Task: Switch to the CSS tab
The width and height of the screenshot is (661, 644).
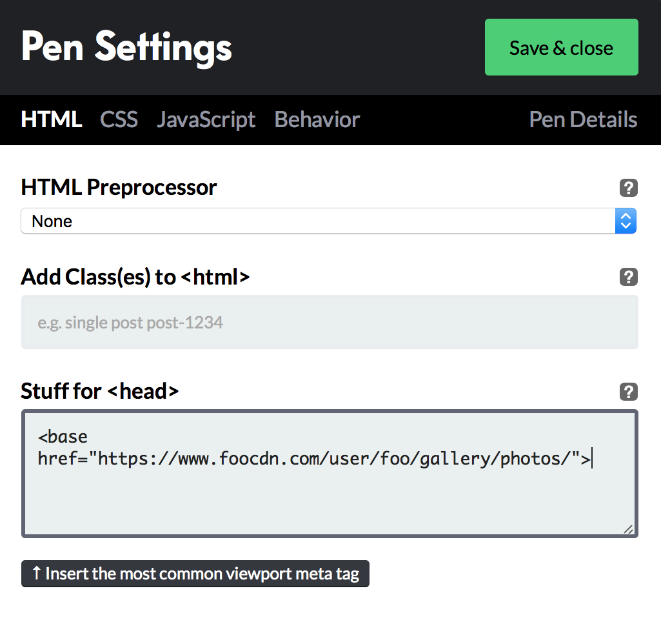Action: (119, 119)
